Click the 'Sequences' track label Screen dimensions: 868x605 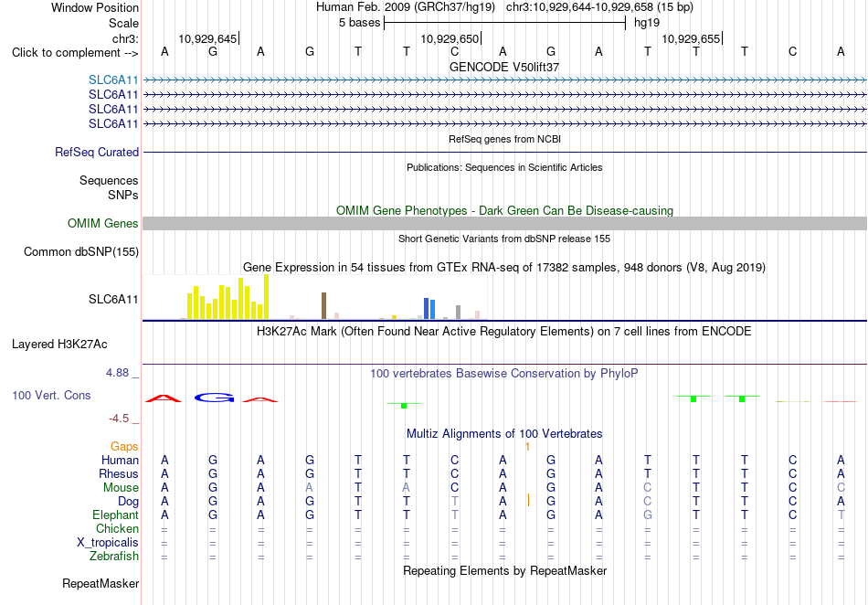point(109,180)
